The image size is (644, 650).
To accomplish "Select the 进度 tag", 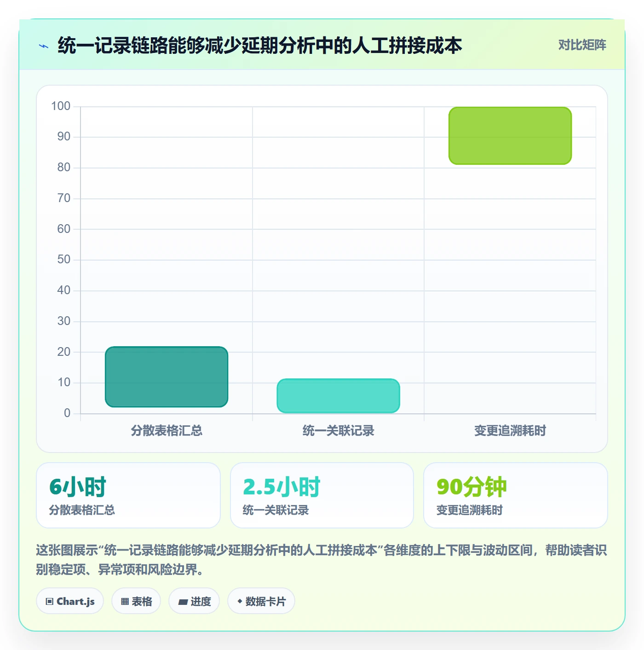I will pos(194,601).
